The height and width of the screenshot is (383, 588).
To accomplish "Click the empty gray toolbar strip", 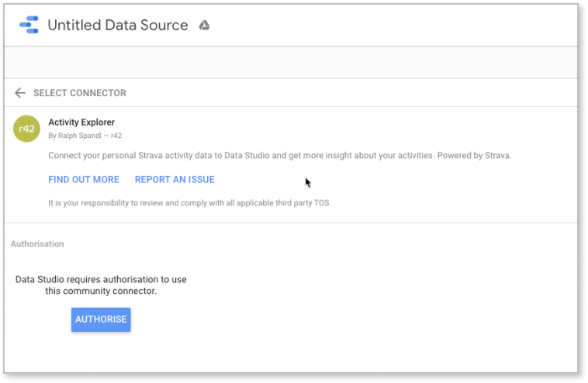I will click(293, 61).
